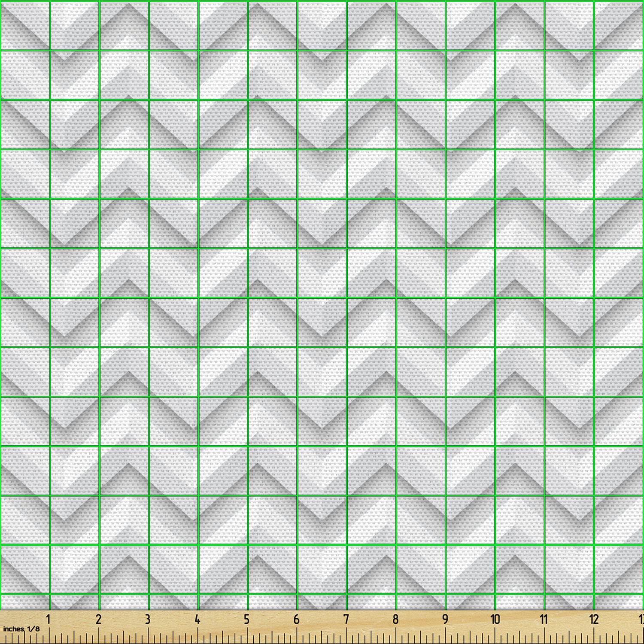Select the number 5 on the ruler

tap(247, 619)
